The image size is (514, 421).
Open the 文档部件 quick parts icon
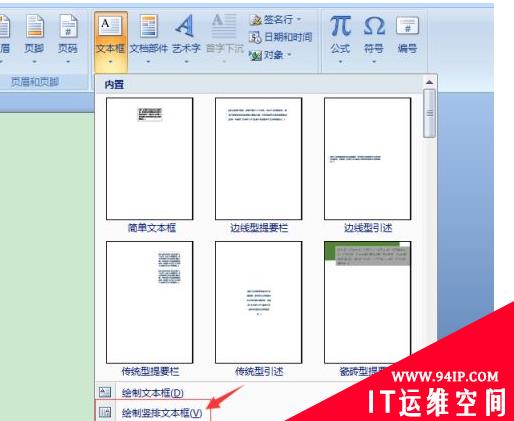click(x=149, y=26)
